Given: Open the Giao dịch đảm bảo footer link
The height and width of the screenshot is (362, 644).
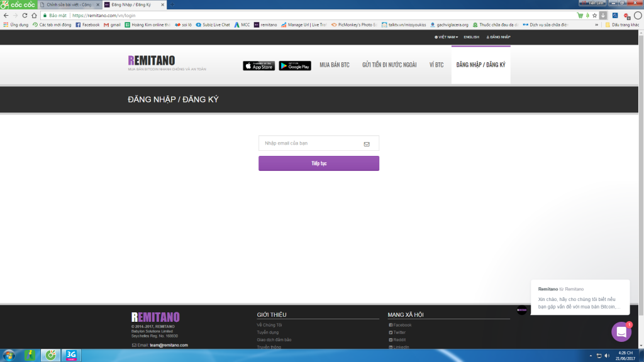Looking at the screenshot, I should click(x=274, y=340).
